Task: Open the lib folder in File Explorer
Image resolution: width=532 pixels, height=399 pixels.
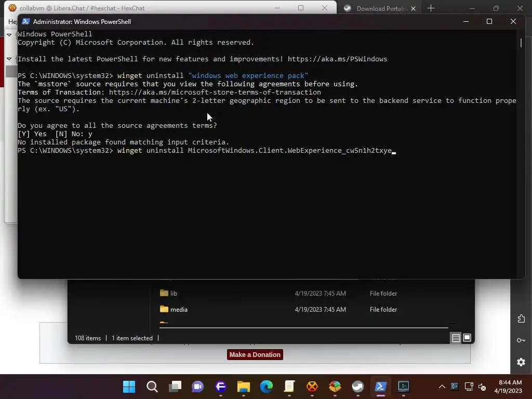Action: [174, 294]
